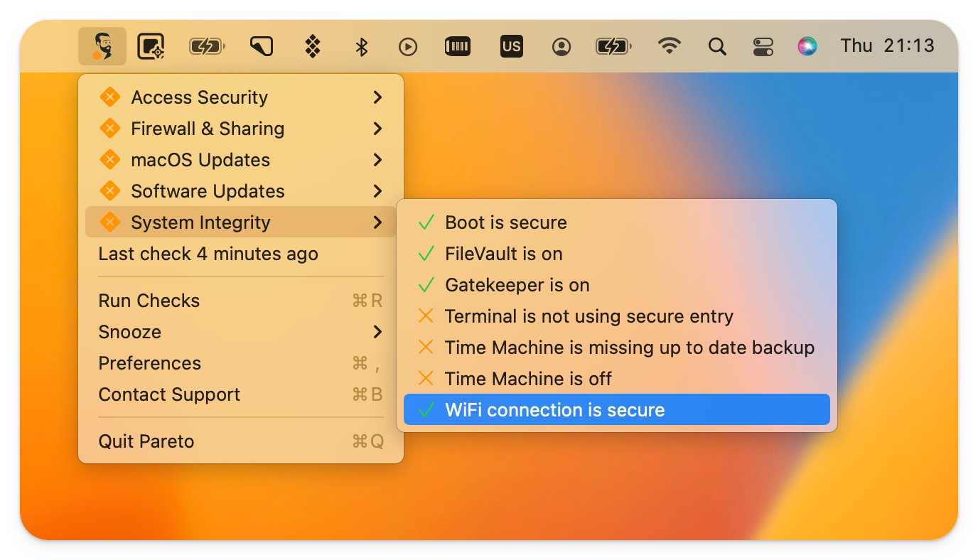978x560 pixels.
Task: Open the Firewall & Sharing menu item
Action: [x=241, y=129]
